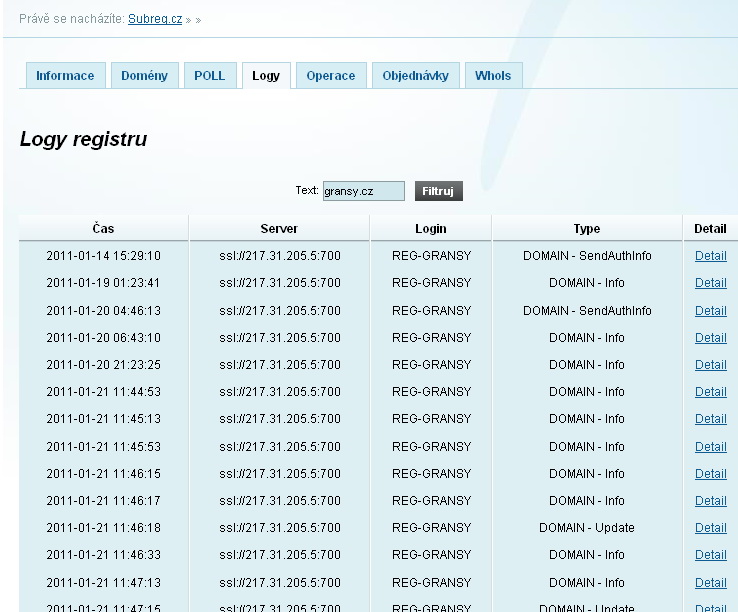Click the Type column header
This screenshot has height=612, width=738.
coord(587,229)
